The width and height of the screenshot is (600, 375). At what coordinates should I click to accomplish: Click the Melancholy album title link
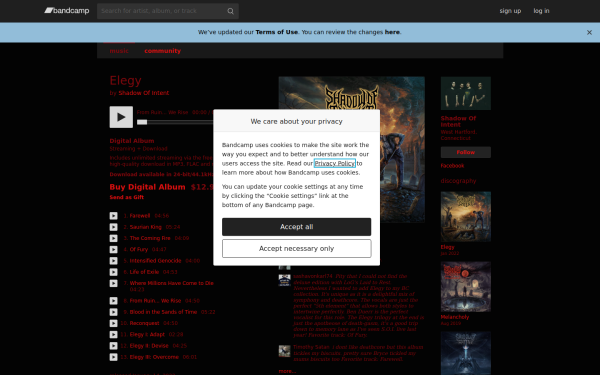click(455, 317)
